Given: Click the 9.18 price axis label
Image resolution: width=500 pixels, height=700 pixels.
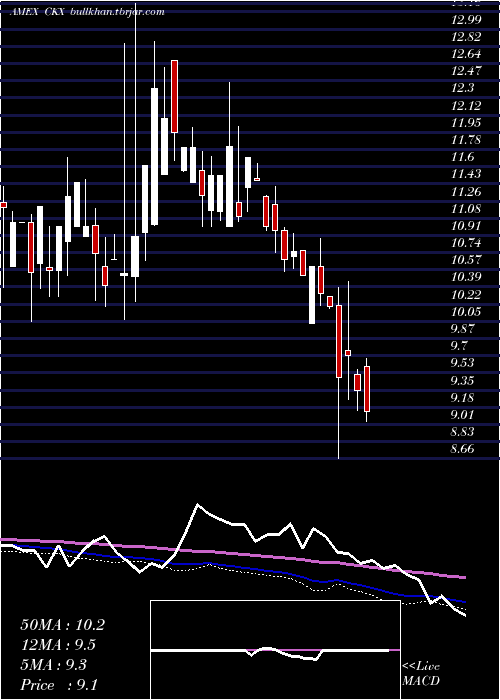Looking at the screenshot, I should tap(462, 397).
